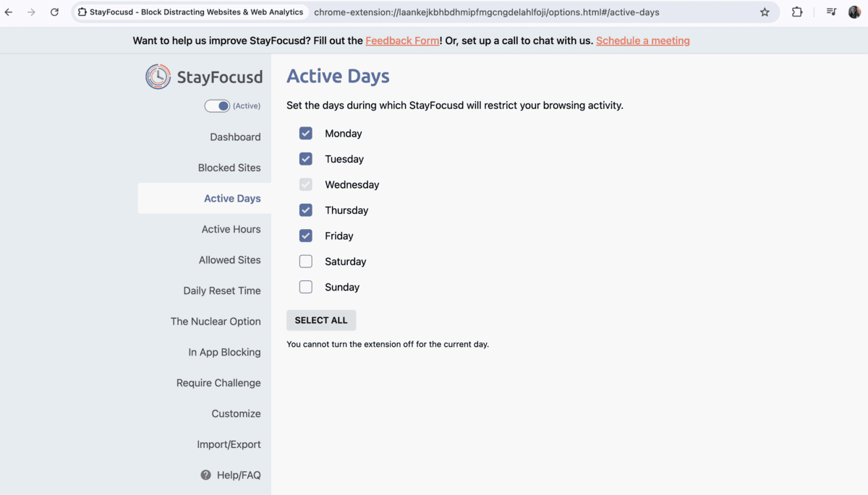Go to Require Challenge settings
The image size is (868, 495).
pyautogui.click(x=218, y=383)
